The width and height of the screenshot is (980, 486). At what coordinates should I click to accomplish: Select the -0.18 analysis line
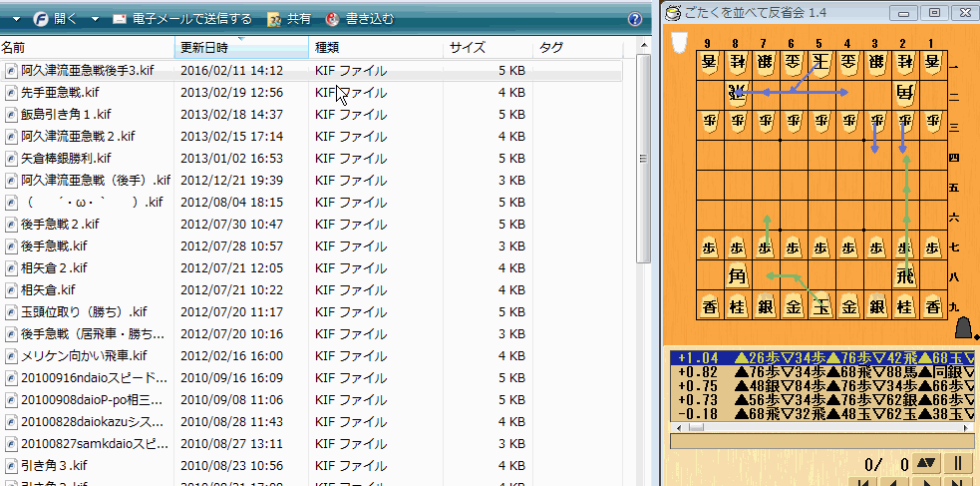pos(821,413)
